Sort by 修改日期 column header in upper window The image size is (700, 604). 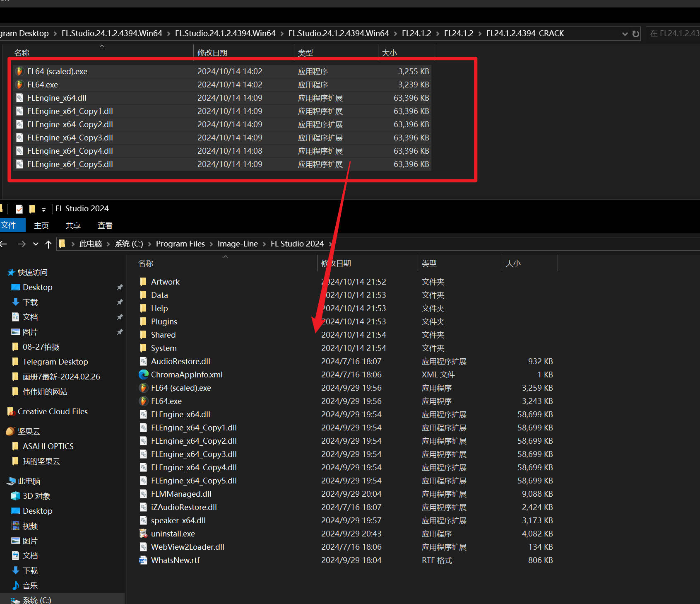coord(212,53)
